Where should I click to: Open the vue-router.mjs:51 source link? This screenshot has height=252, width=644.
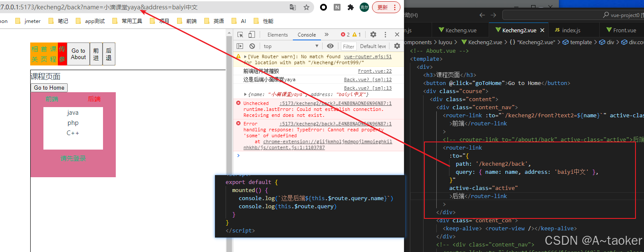click(368, 57)
